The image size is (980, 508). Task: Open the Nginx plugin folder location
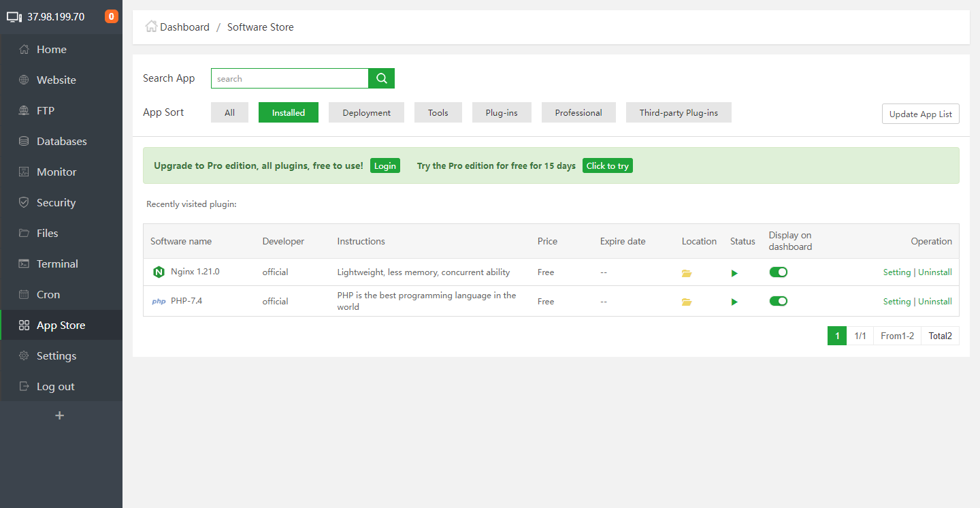pos(687,272)
